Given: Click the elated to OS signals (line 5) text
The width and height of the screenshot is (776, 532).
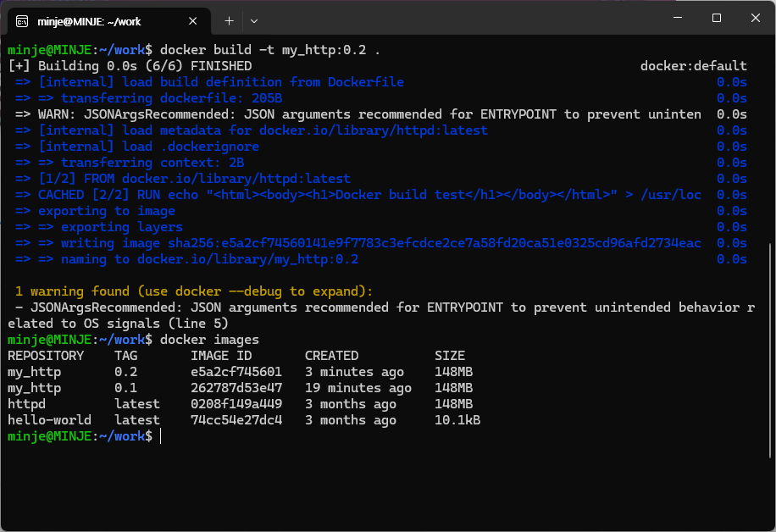Looking at the screenshot, I should click(118, 324).
